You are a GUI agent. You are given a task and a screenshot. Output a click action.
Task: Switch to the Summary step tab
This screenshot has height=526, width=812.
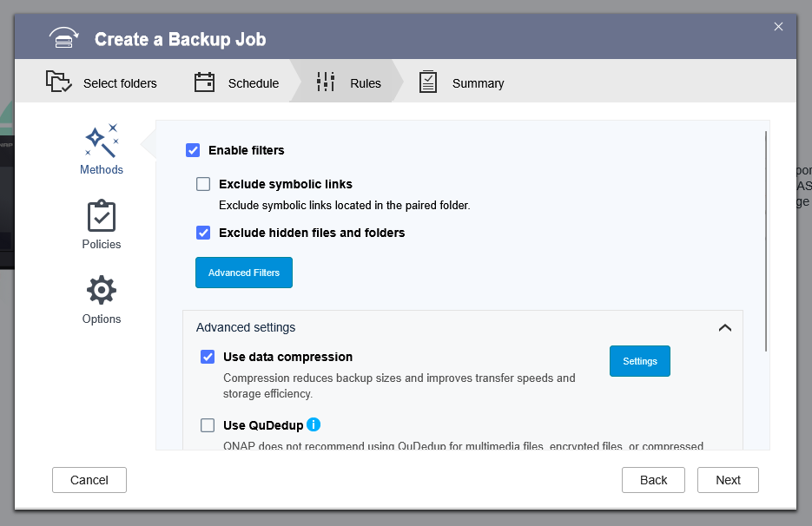coord(478,83)
